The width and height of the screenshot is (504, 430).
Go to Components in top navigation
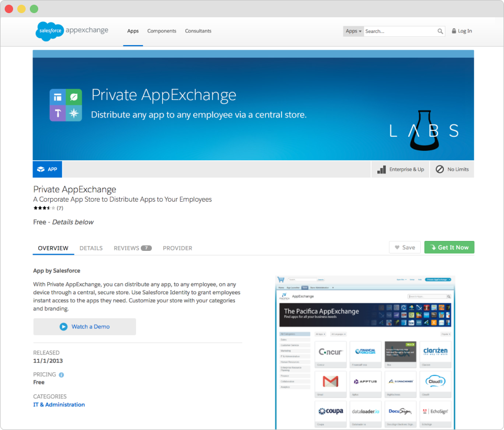[162, 31]
